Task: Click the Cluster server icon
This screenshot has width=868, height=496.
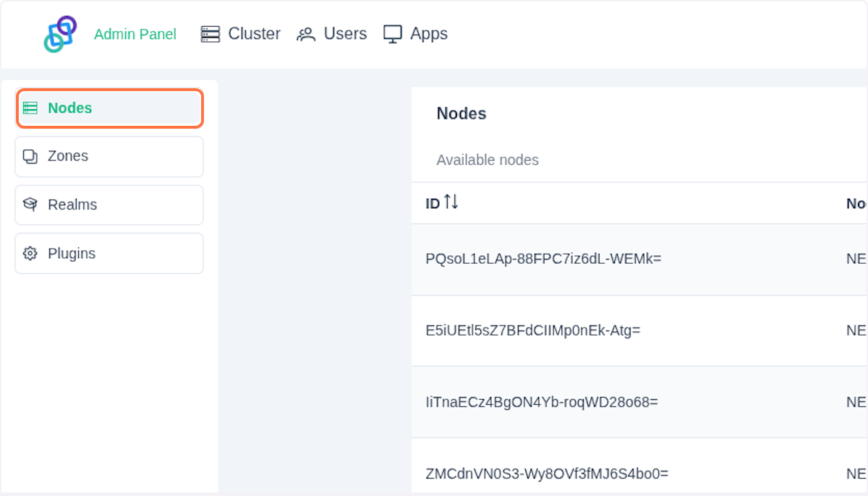Action: coord(210,34)
